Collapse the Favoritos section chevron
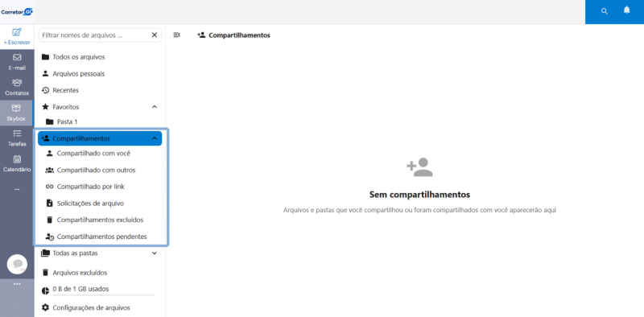The width and height of the screenshot is (644, 317). point(155,107)
